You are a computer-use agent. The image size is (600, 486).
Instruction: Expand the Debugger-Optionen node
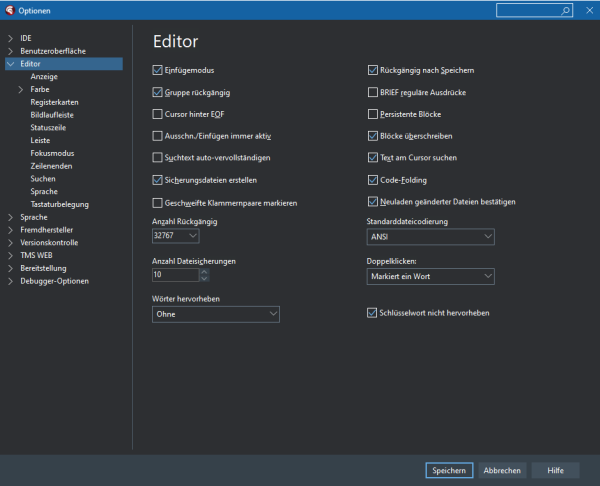10,281
